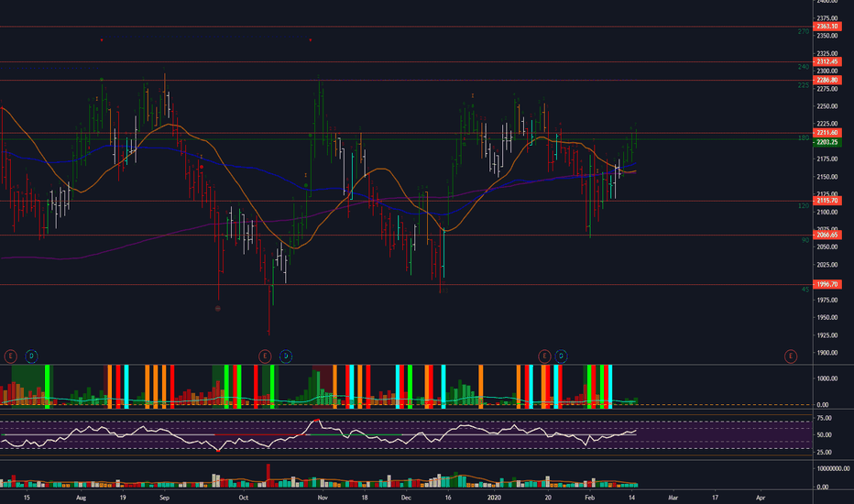Click the 90 degree level label
Viewport: 854px width, 504px height.
point(805,240)
